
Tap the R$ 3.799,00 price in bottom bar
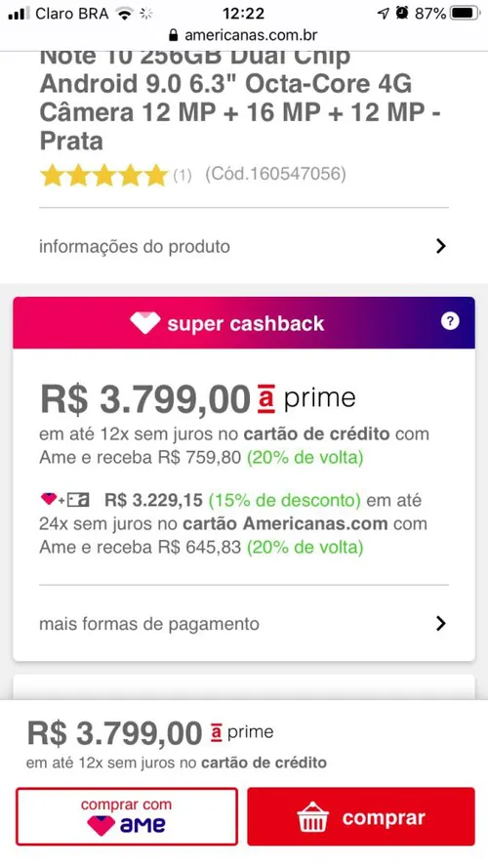tap(114, 733)
